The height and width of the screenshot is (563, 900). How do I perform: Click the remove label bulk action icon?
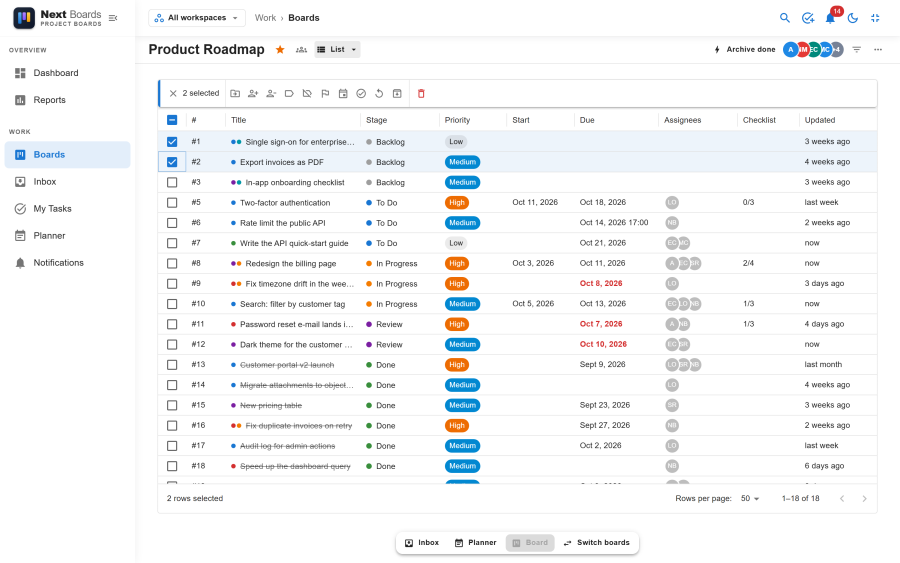tap(307, 94)
